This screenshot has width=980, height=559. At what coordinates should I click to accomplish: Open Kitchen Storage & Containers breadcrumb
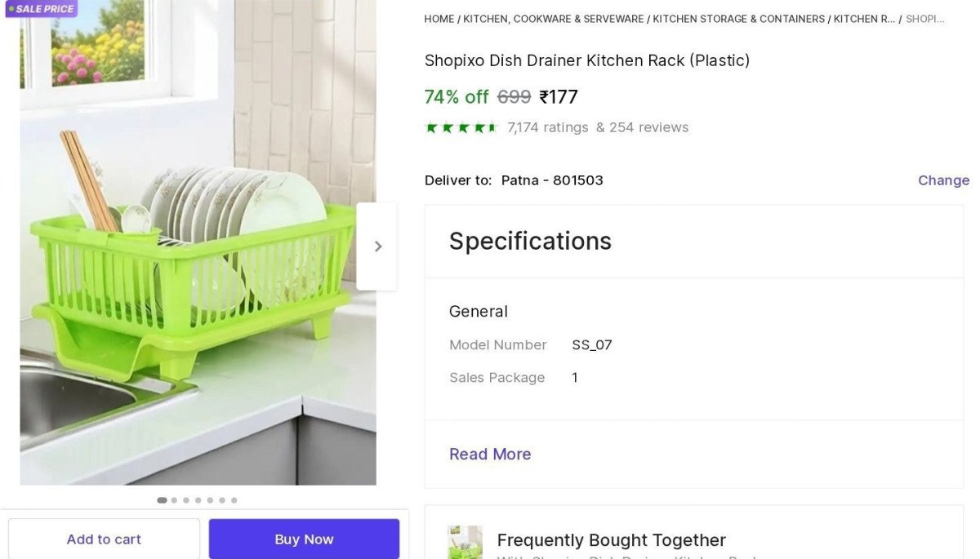click(738, 19)
